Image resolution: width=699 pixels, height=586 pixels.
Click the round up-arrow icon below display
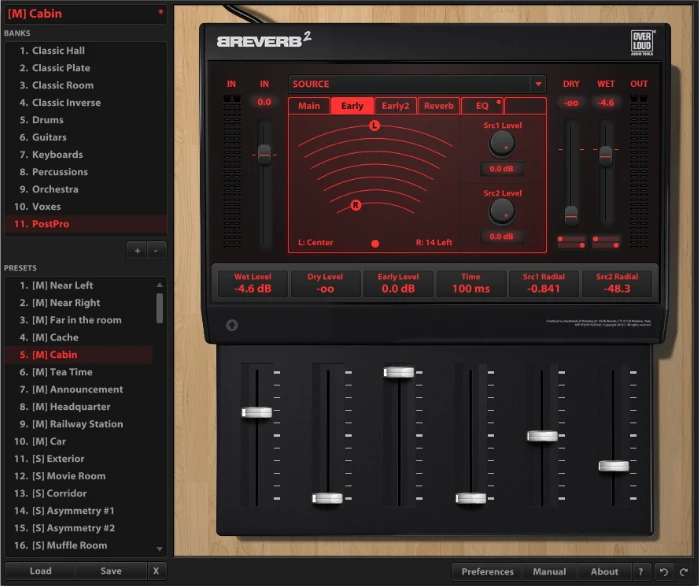233,324
